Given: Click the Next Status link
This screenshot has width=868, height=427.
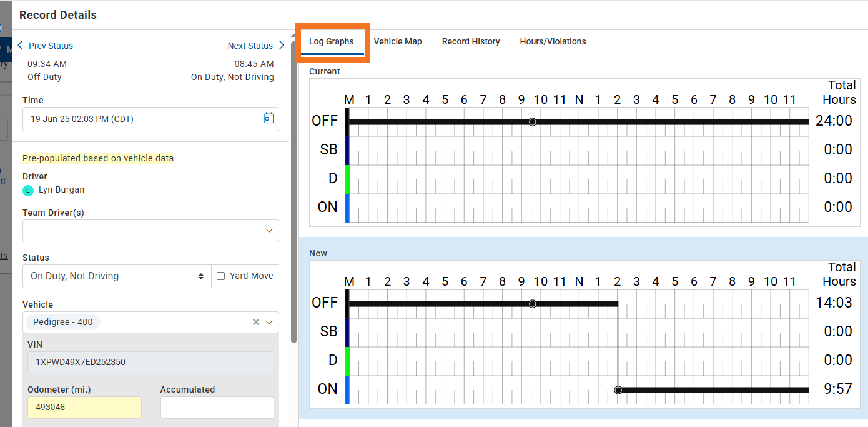Looking at the screenshot, I should (x=250, y=46).
